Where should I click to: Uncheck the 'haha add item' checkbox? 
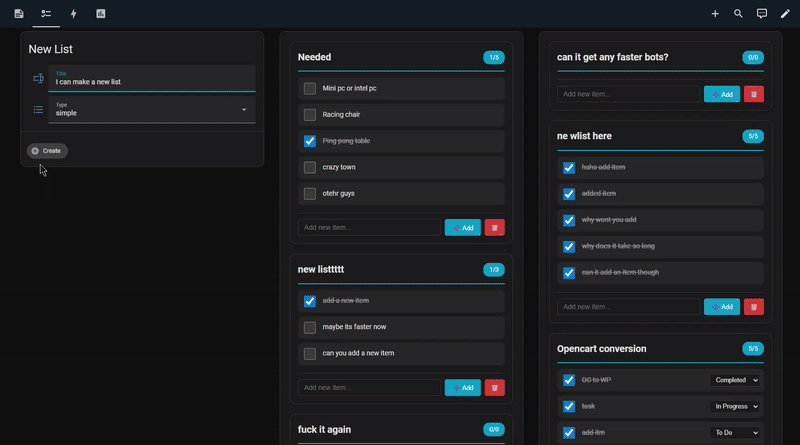(x=569, y=167)
